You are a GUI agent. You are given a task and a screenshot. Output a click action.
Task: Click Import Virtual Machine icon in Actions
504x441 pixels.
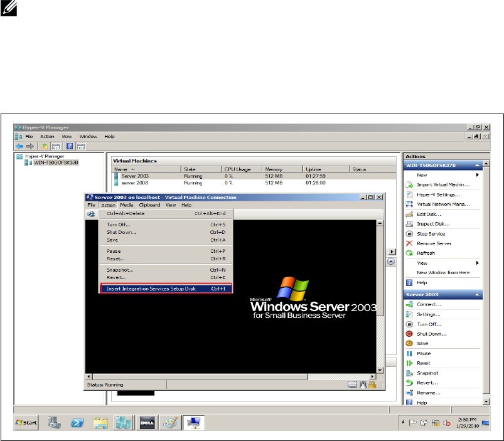pos(409,185)
